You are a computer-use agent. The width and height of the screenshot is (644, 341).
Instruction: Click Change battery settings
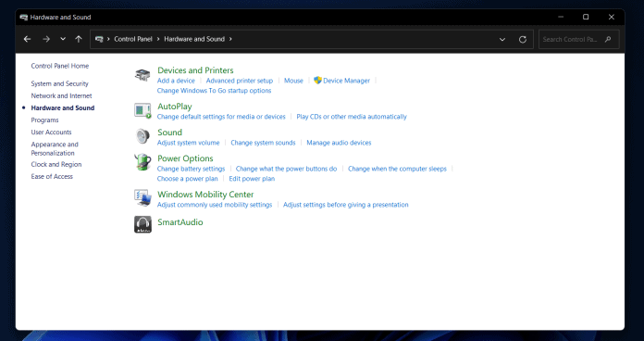(191, 169)
